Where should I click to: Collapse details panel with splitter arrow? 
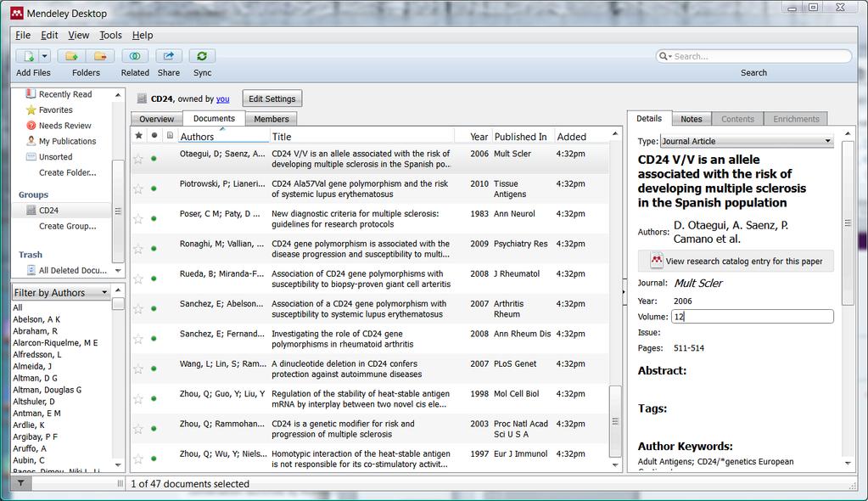pos(624,291)
